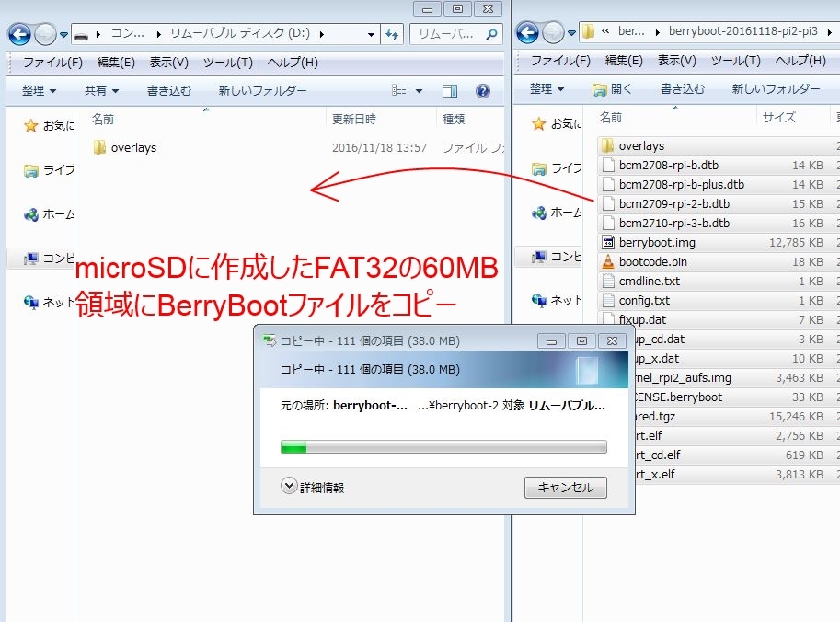Select overlays folder icon in left window
The height and width of the screenshot is (622, 840).
pyautogui.click(x=99, y=147)
